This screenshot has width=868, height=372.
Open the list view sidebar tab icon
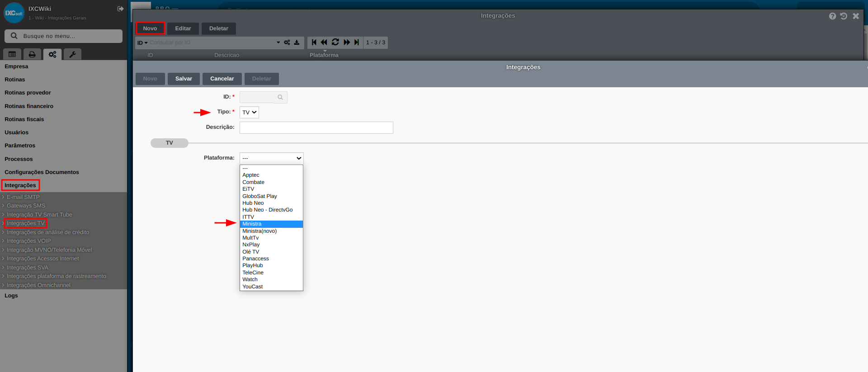(x=12, y=54)
